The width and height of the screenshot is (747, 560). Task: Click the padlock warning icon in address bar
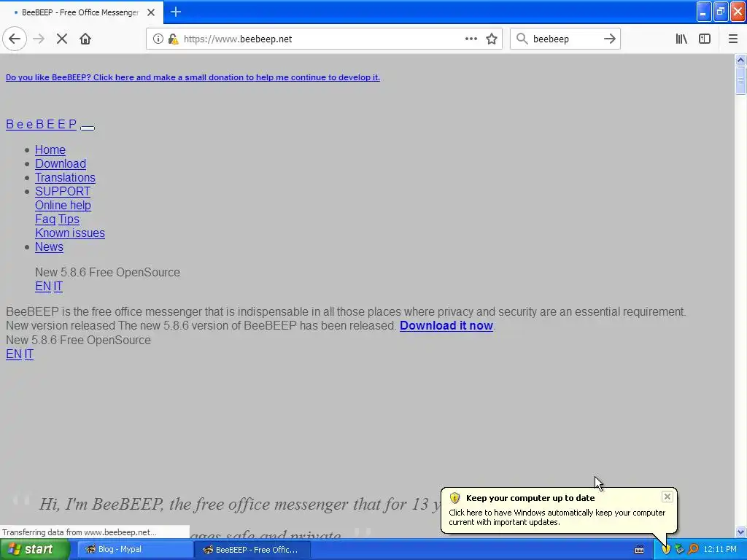tap(173, 39)
